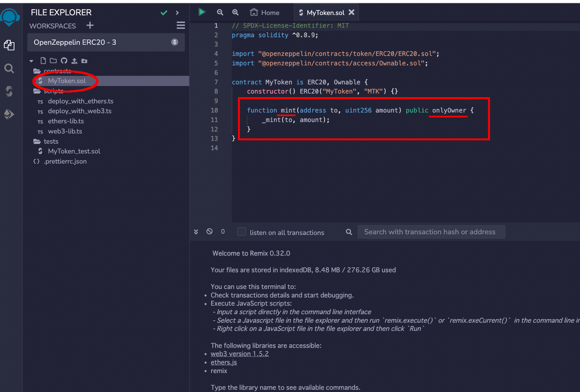Click the WORKSPACES label
The height and width of the screenshot is (392, 580).
pos(53,26)
